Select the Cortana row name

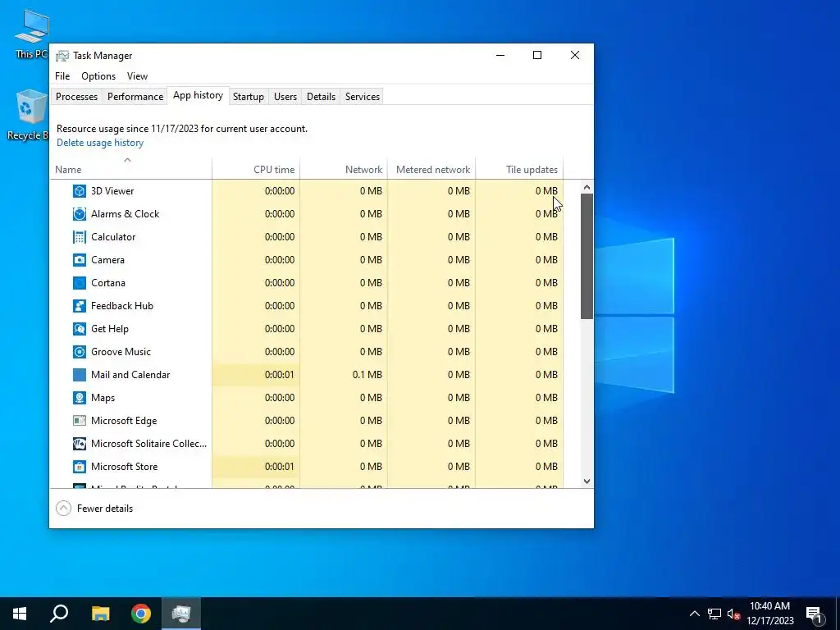tap(107, 283)
